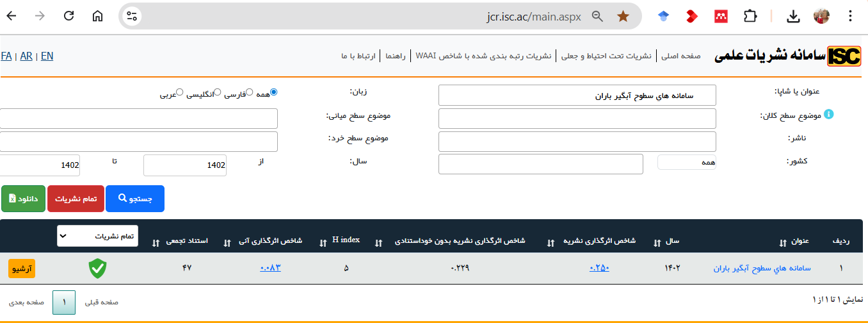Viewport: 868px width, 323px height.
Task: Go to browser home page
Action: (x=97, y=17)
